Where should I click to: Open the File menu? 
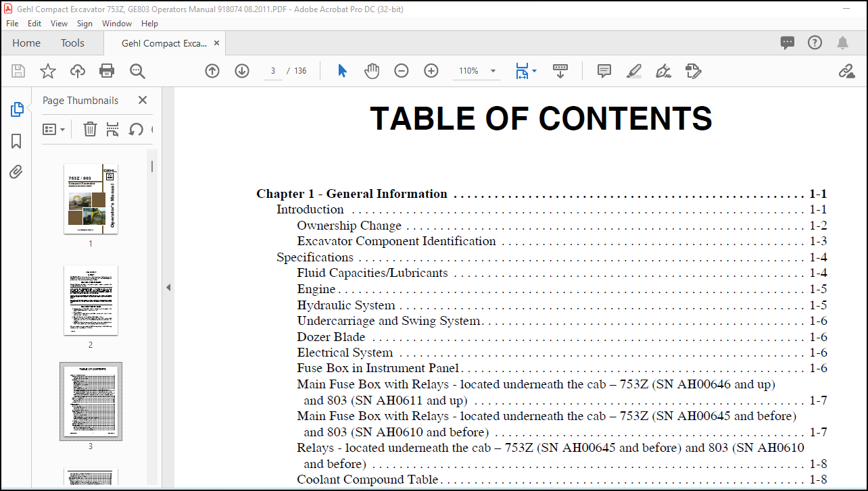click(x=12, y=23)
